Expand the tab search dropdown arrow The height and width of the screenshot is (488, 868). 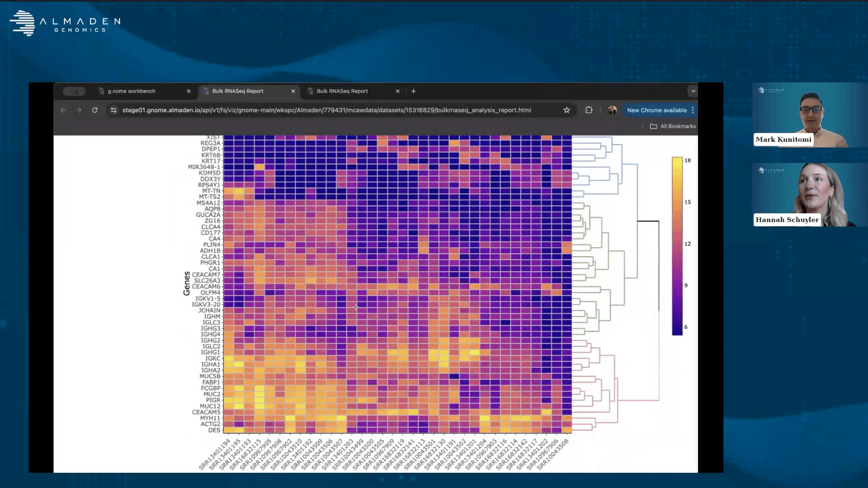click(x=693, y=91)
